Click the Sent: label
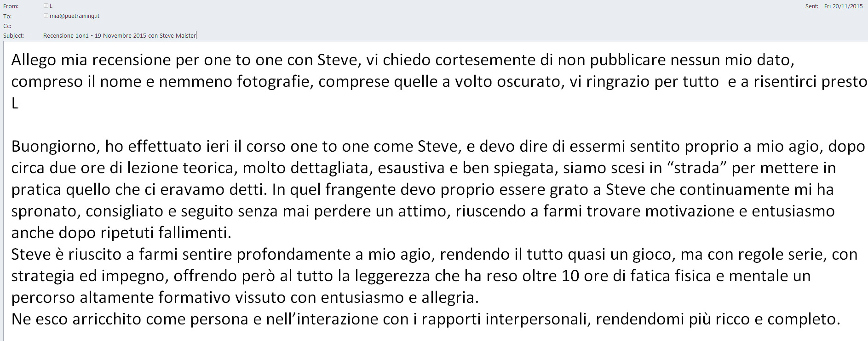Image resolution: width=868 pixels, height=341 pixels. (812, 6)
